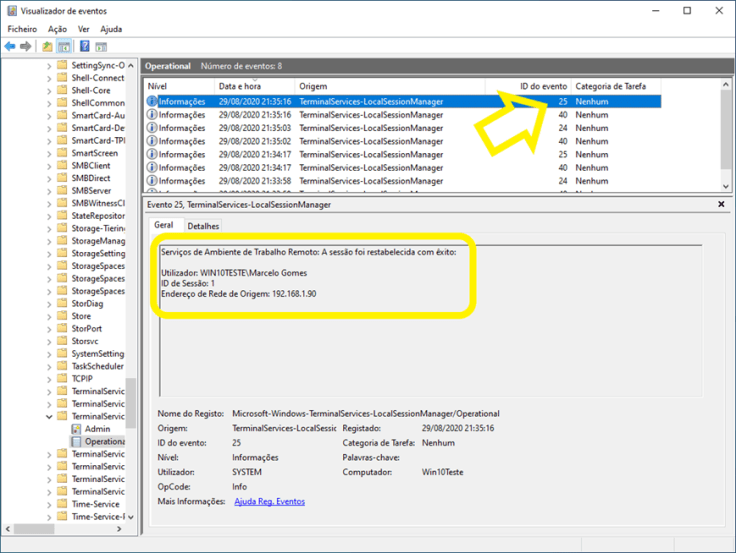Click info icon of event ID 25 at 21:34:17
The height and width of the screenshot is (553, 736).
[x=152, y=154]
